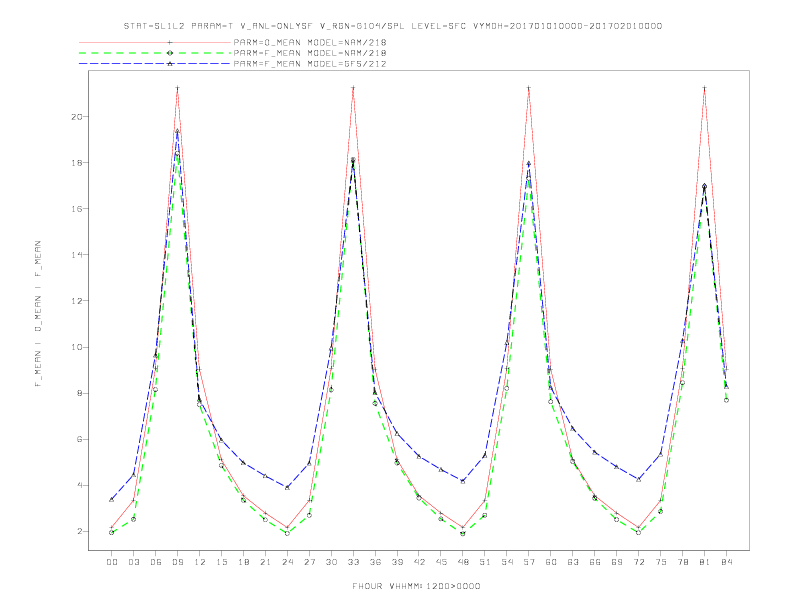Select legend entry PARM=F_MEAN MODEL=NAM/218
Screen dimensions: 792x612
(x=310, y=53)
